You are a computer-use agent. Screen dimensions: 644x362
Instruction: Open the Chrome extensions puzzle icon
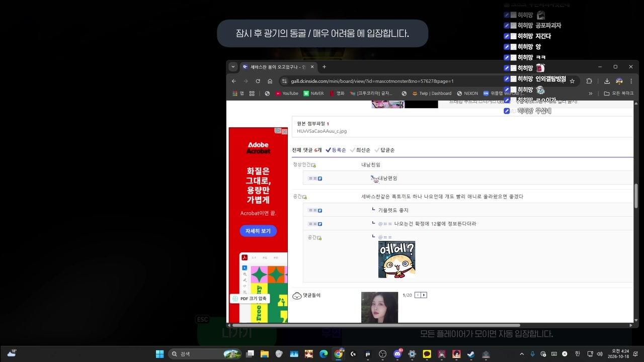coord(589,81)
